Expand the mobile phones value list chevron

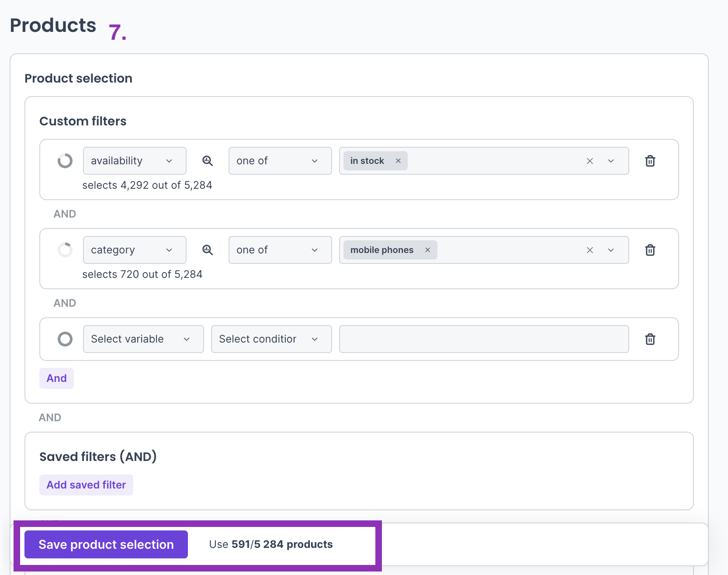tap(611, 250)
